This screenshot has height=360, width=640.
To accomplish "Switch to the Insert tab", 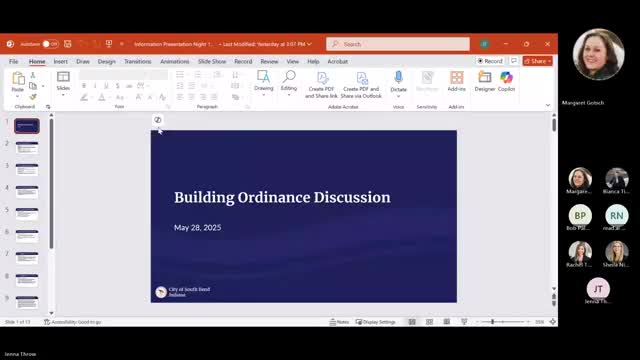I will [x=60, y=61].
